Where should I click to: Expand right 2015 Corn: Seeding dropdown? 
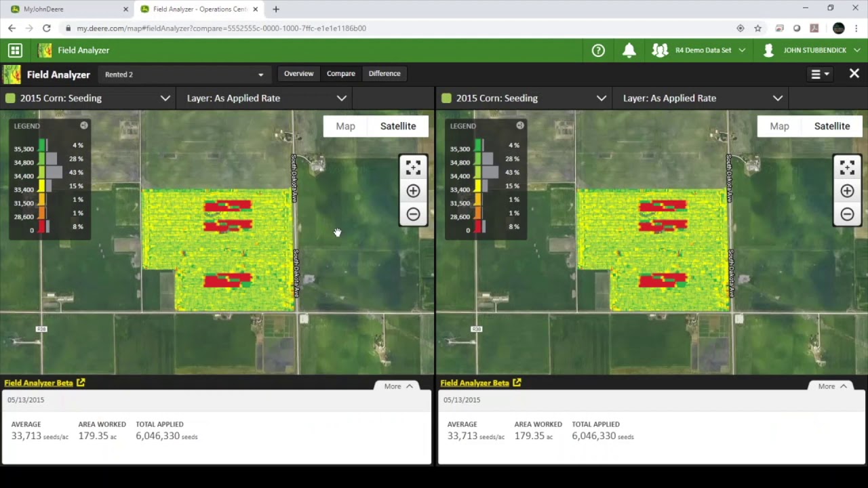tap(524, 98)
